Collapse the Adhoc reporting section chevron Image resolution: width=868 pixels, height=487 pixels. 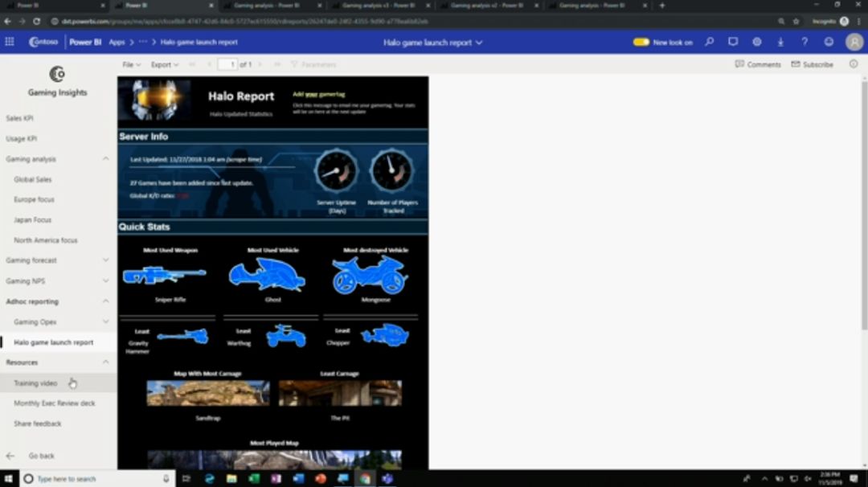click(105, 301)
